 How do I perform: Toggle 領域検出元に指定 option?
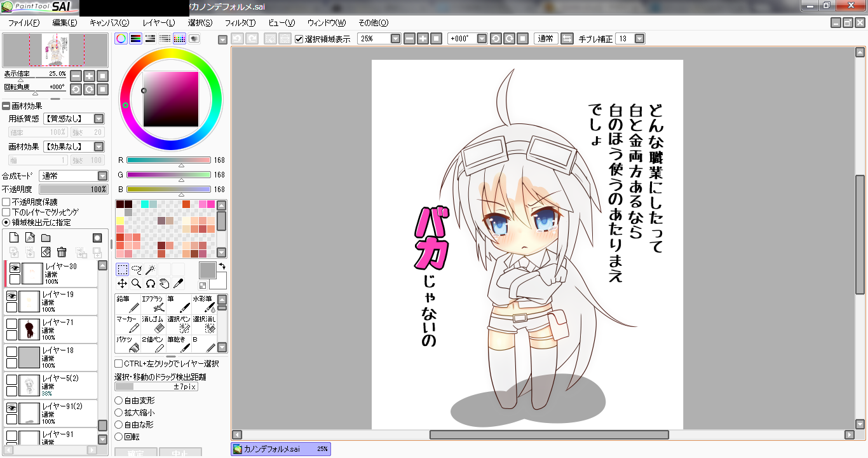6,223
